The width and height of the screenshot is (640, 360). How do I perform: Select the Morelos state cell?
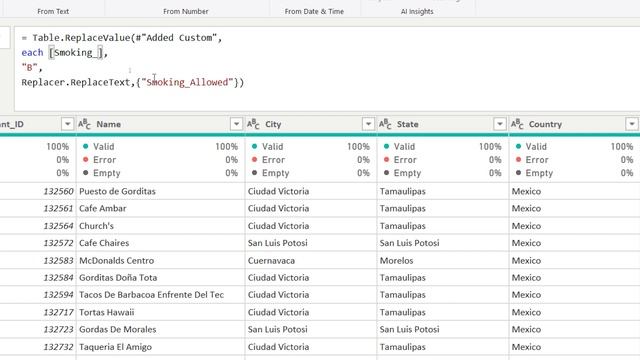click(442, 260)
